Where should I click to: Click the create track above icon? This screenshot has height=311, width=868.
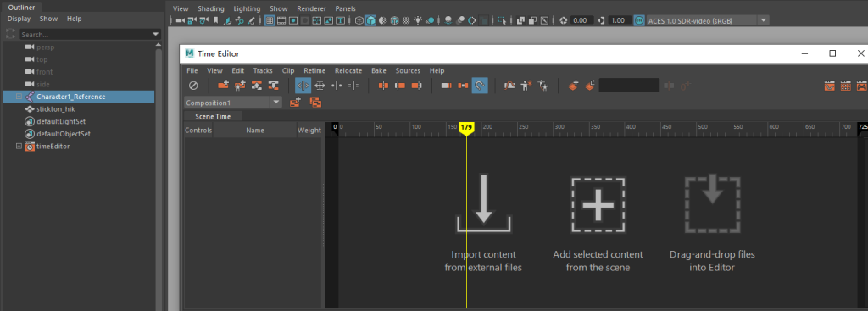[x=257, y=86]
